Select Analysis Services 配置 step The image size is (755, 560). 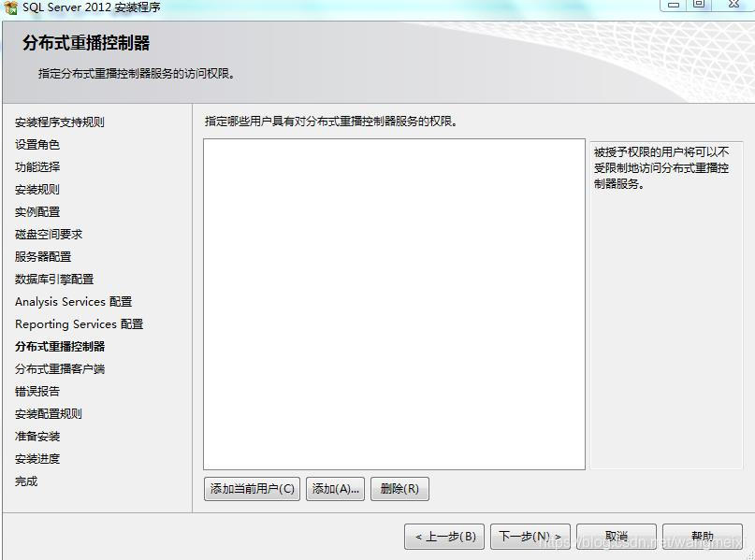click(x=73, y=302)
